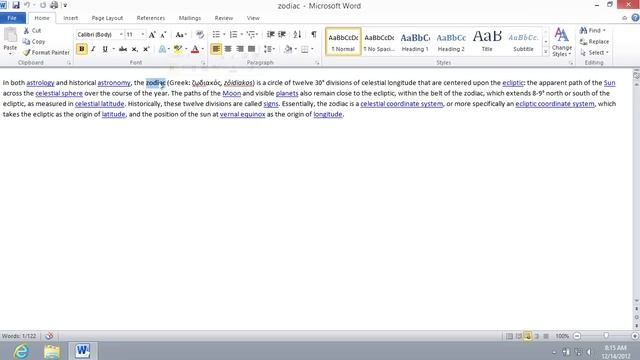Toggle Show/Hide paragraph marks
This screenshot has height=360, width=640.
(313, 35)
